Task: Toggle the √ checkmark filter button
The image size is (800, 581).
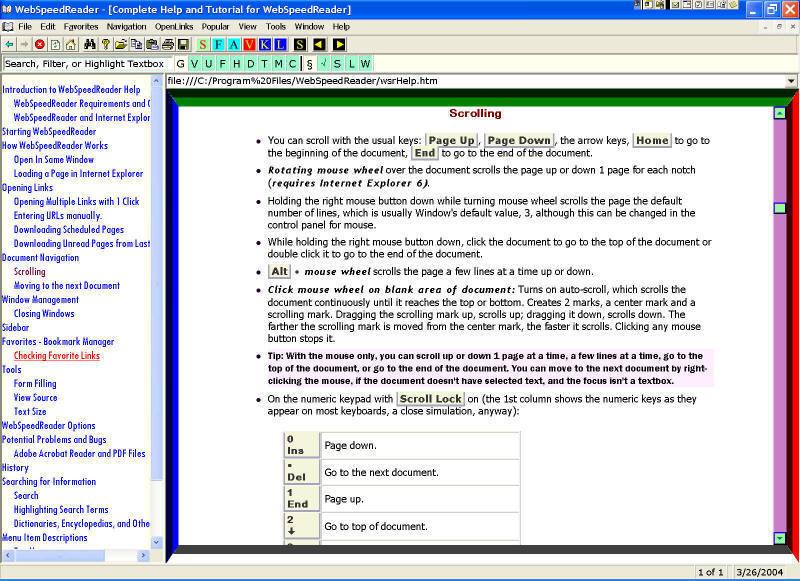Action: pyautogui.click(x=323, y=64)
